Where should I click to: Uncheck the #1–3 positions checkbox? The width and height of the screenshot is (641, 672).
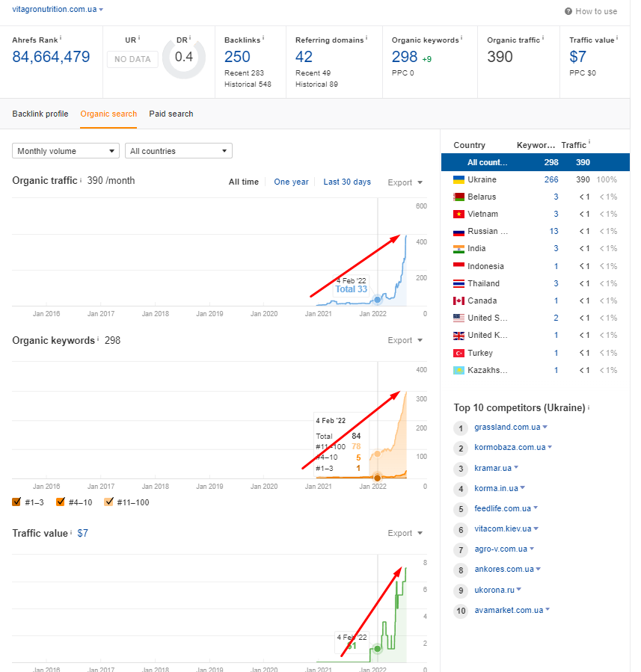tap(16, 502)
